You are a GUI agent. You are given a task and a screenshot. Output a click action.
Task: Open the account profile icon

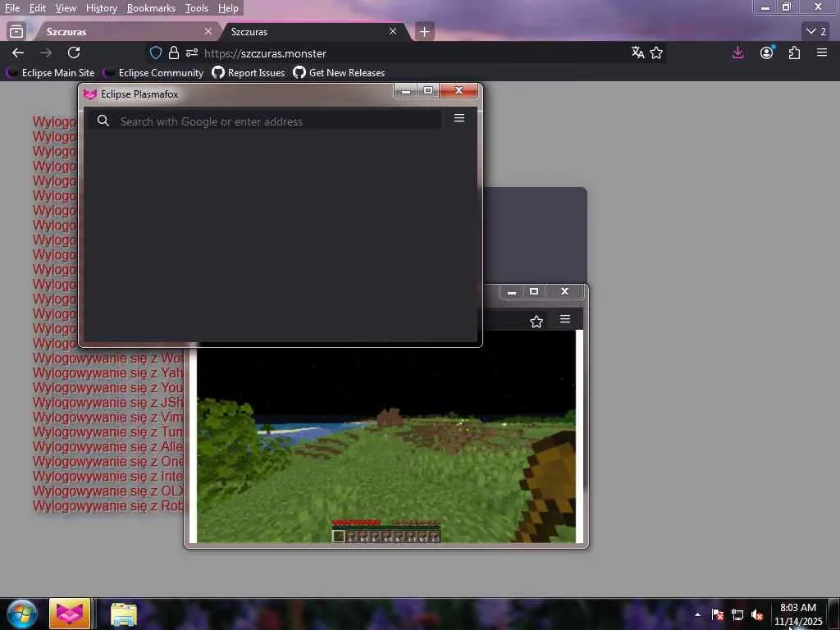click(767, 52)
